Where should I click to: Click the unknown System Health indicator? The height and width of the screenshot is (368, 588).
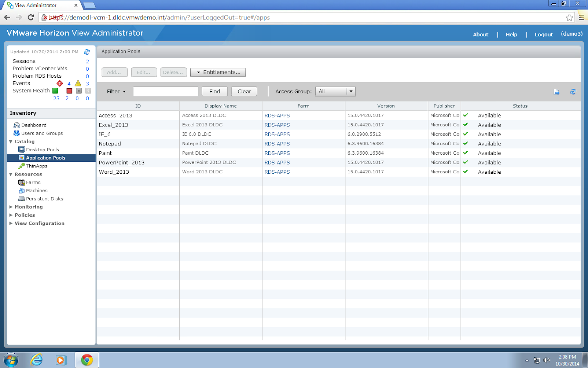click(x=88, y=91)
